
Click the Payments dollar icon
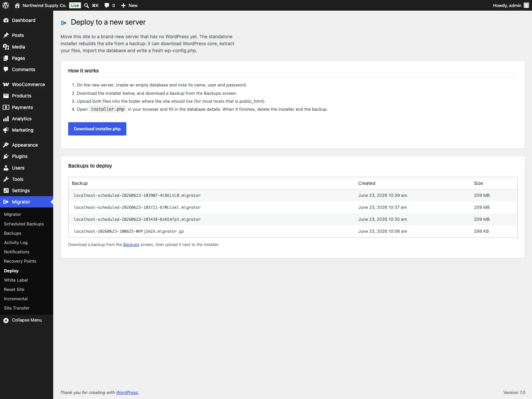point(6,107)
